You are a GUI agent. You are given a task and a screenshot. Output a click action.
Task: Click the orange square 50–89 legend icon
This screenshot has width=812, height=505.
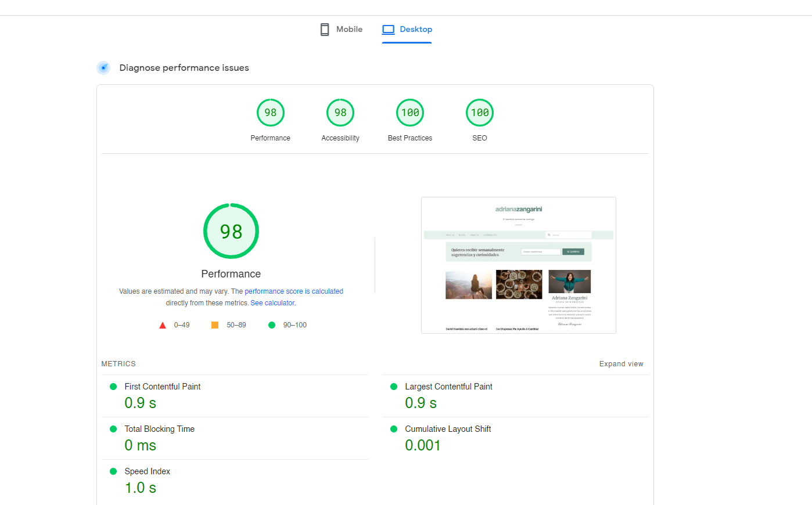215,325
